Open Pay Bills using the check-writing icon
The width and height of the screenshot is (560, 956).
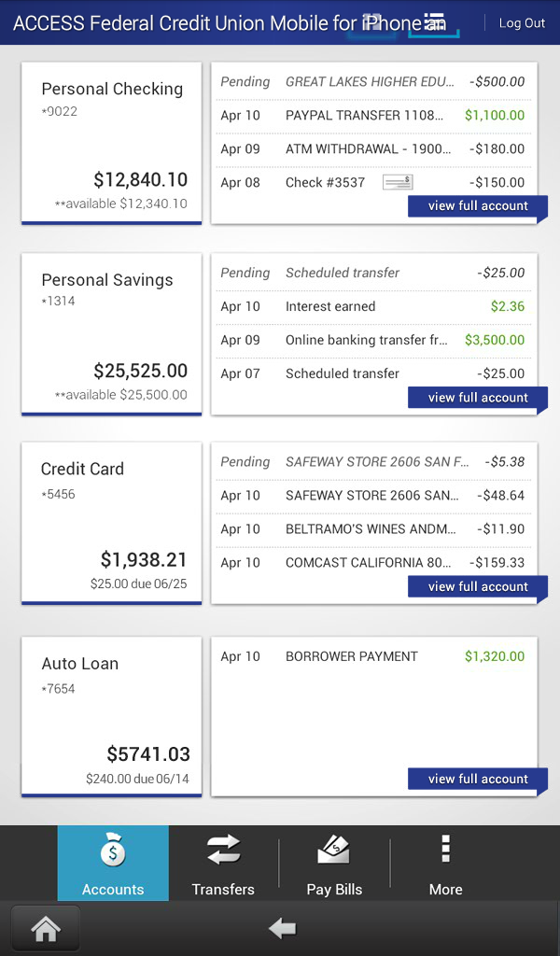pyautogui.click(x=334, y=851)
